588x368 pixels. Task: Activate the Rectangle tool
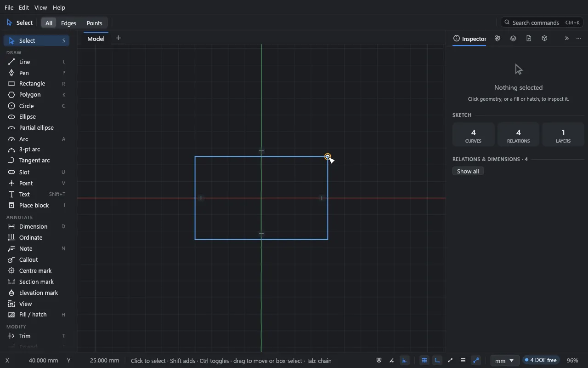pyautogui.click(x=37, y=84)
